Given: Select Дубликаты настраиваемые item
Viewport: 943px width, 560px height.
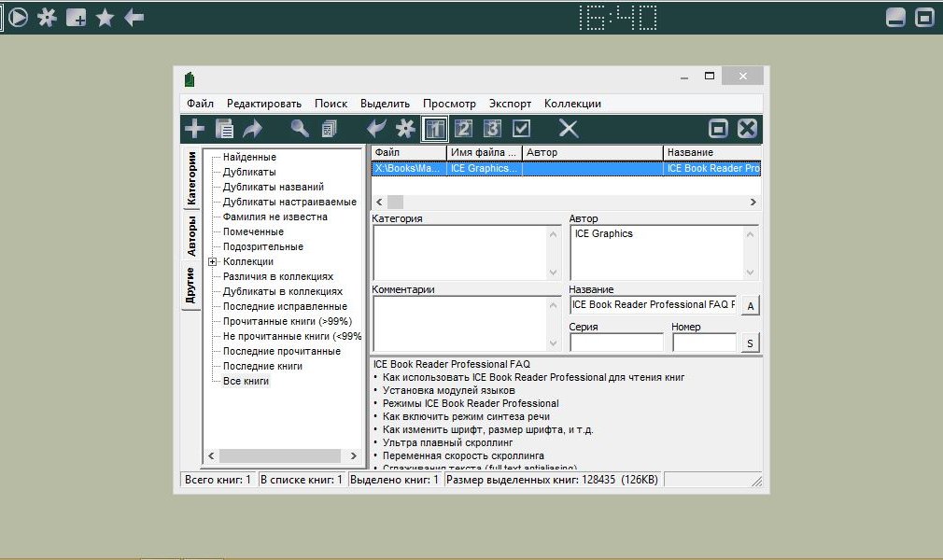Looking at the screenshot, I should (289, 203).
